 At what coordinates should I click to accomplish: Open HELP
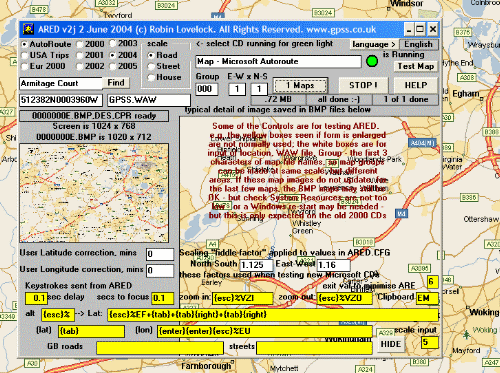click(416, 85)
